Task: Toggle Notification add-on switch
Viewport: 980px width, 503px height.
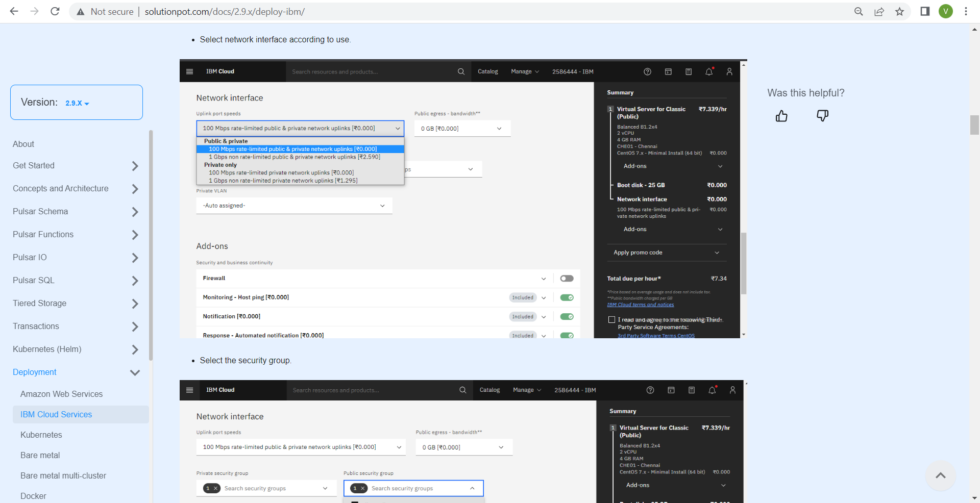Action: tap(567, 316)
